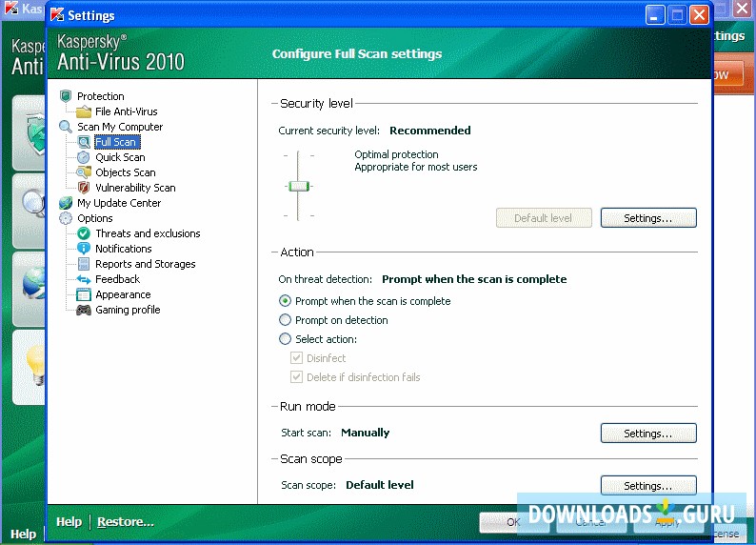756x545 pixels.
Task: Click the Reports and Storages icon
Action: click(84, 264)
